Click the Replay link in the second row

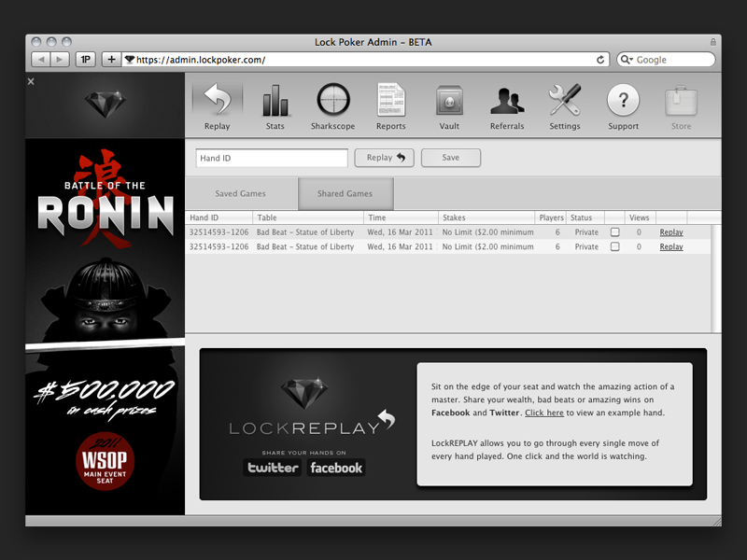(671, 246)
